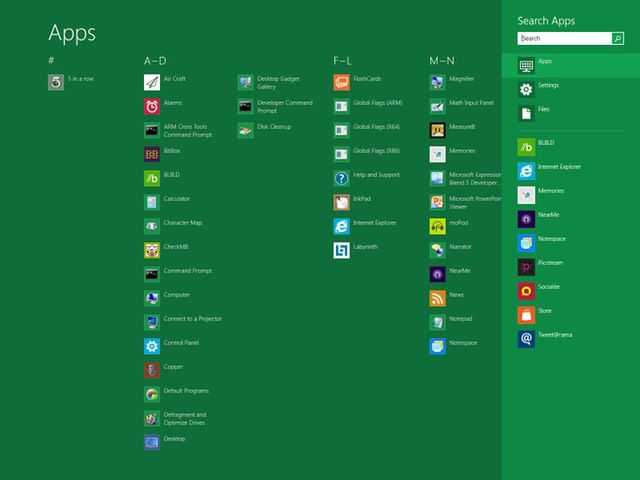This screenshot has height=480, width=640.
Task: Launch the Air Craft app icon
Action: point(152,82)
